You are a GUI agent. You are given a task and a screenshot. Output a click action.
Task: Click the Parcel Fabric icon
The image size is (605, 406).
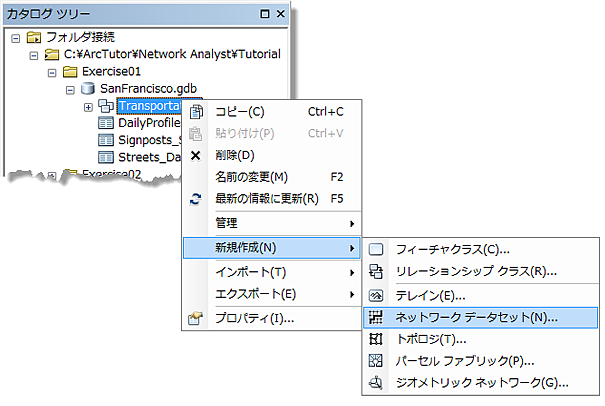pos(376,360)
